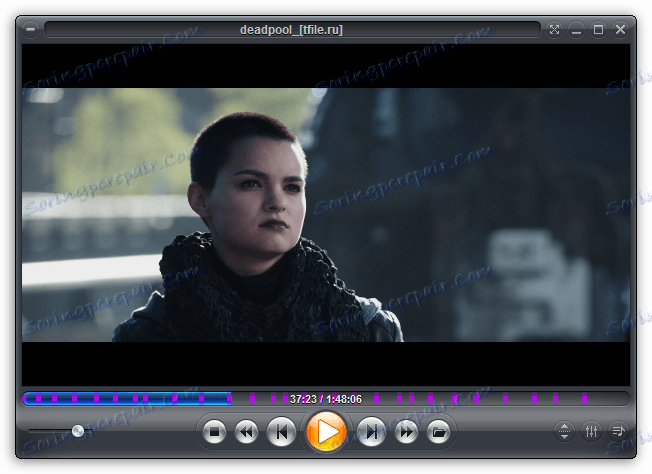Open the playlist editor icon
Image resolution: width=652 pixels, height=474 pixels.
click(618, 431)
